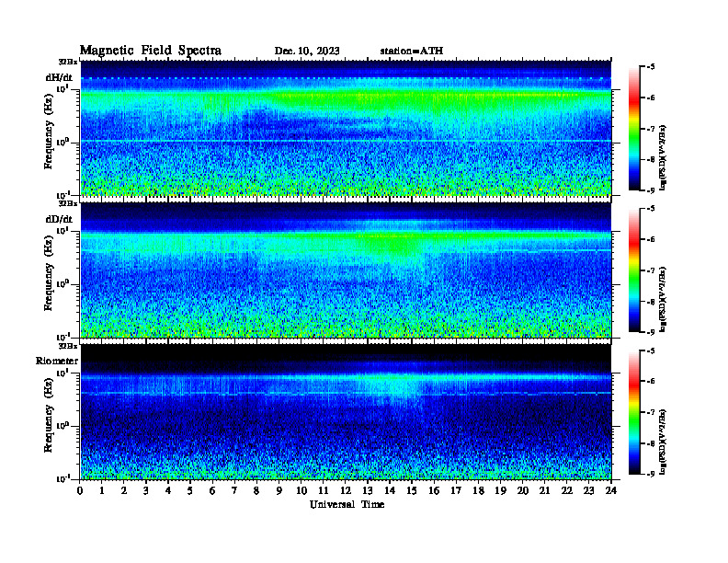Click the Riometer spectrogram panel
728x563 pixels.
pyautogui.click(x=346, y=411)
